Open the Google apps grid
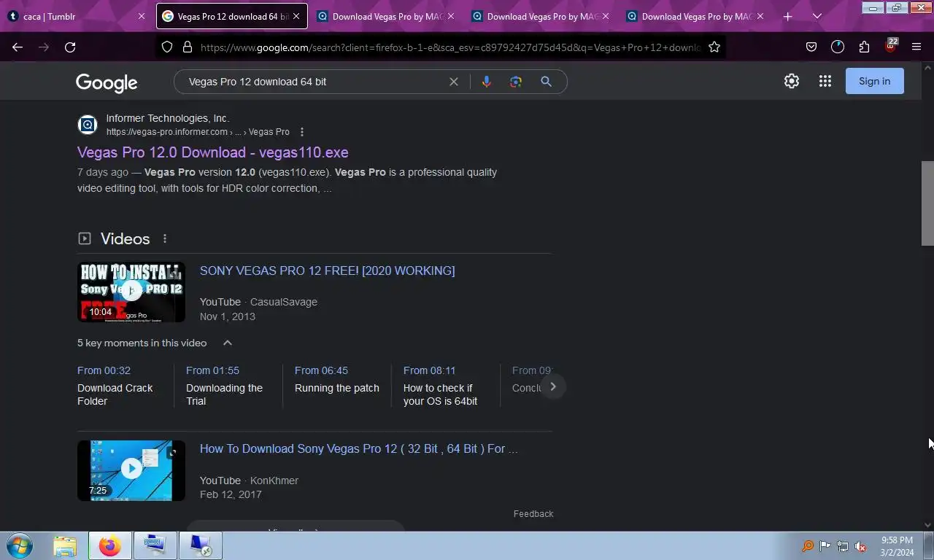 [x=825, y=81]
